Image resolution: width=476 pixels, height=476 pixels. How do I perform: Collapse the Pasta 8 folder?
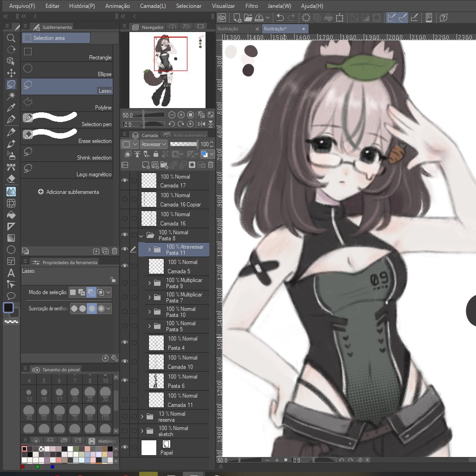(x=141, y=236)
